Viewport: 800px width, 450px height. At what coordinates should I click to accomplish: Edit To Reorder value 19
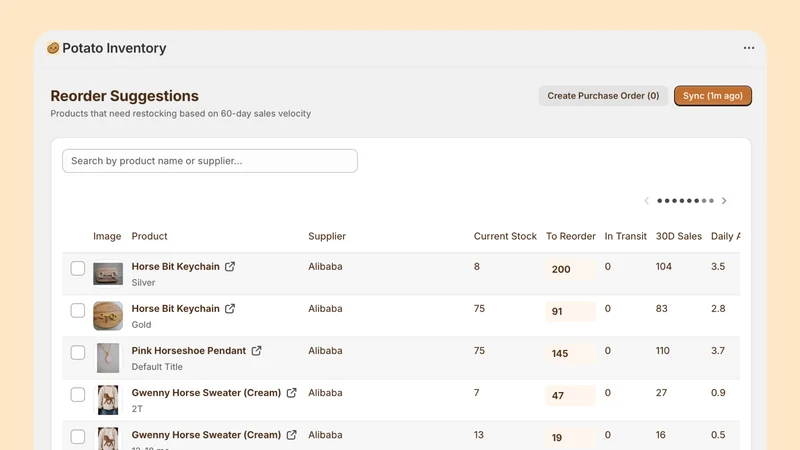(x=570, y=438)
